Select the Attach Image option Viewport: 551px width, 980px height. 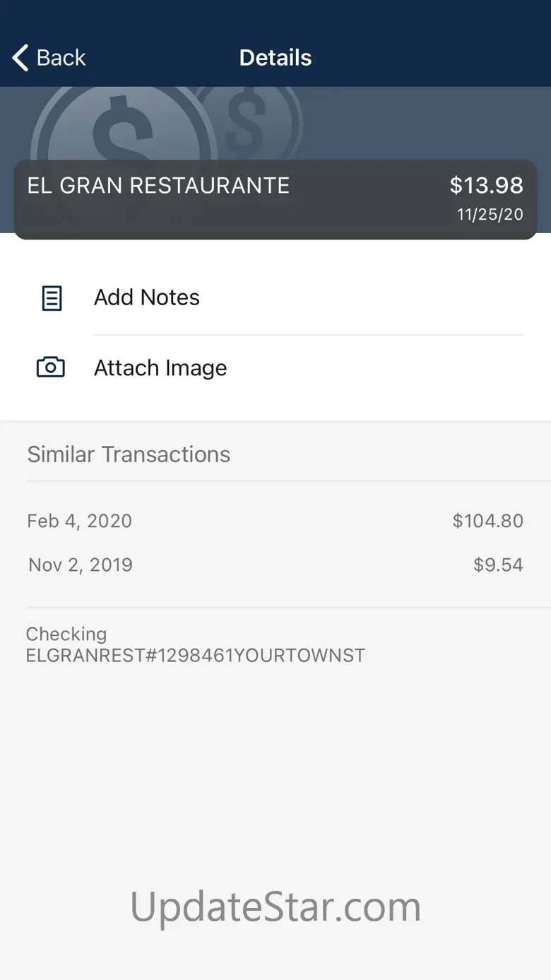point(160,368)
